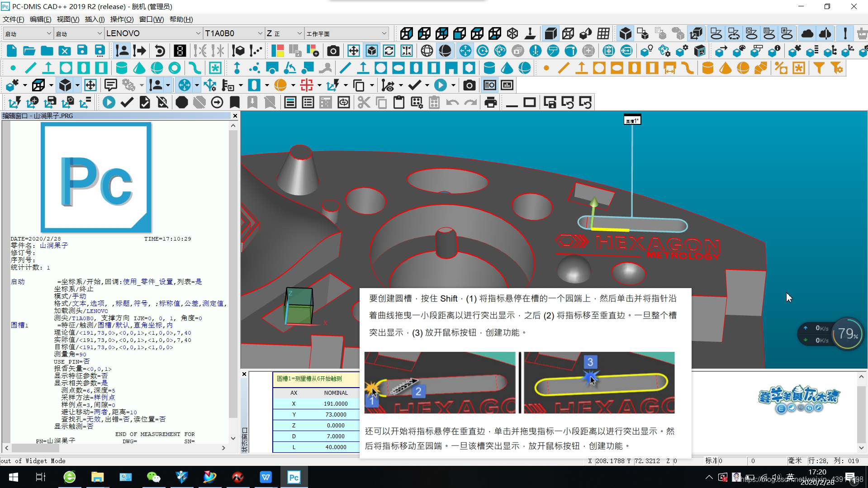This screenshot has height=488, width=868.
Task: Click the NOMINAL X value 191.0000 cell
Action: click(336, 403)
